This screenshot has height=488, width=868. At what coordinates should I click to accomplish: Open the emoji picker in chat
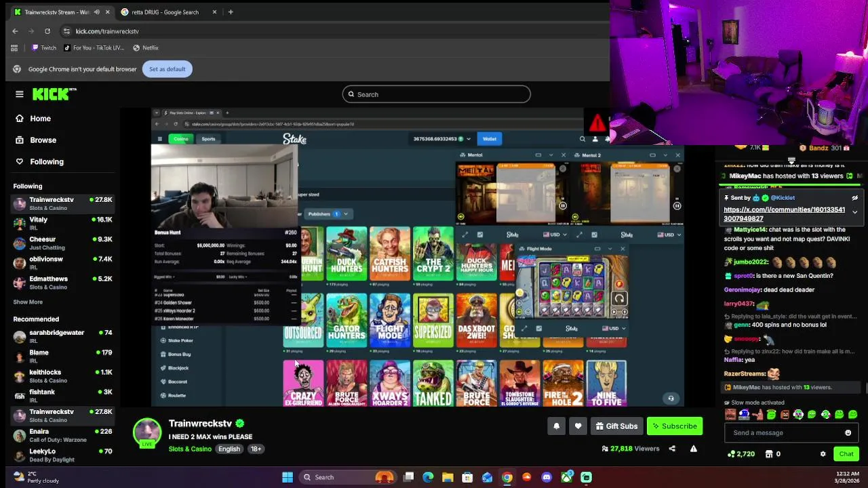pyautogui.click(x=848, y=433)
